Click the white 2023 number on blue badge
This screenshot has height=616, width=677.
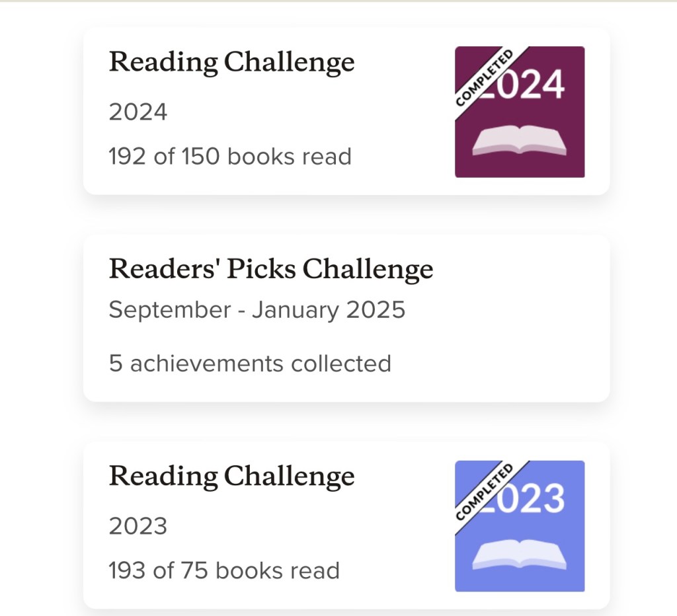[x=533, y=500]
